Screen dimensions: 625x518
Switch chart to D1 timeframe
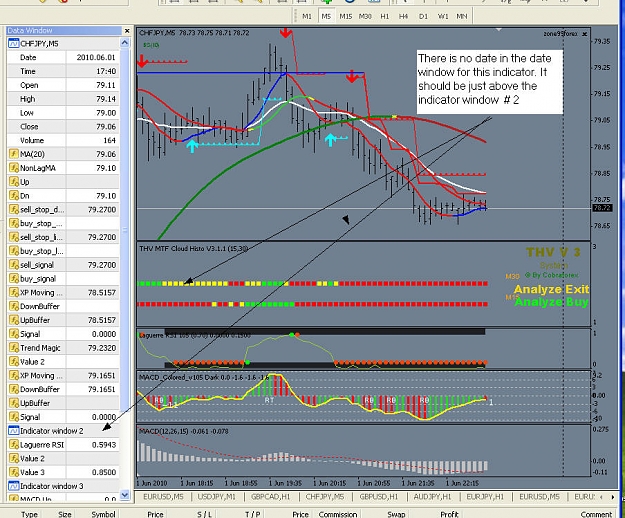[423, 16]
